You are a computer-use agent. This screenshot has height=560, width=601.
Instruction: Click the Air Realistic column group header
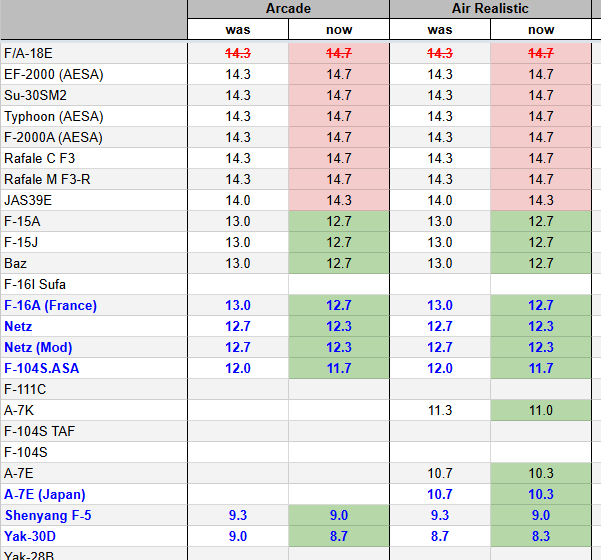pyautogui.click(x=490, y=9)
